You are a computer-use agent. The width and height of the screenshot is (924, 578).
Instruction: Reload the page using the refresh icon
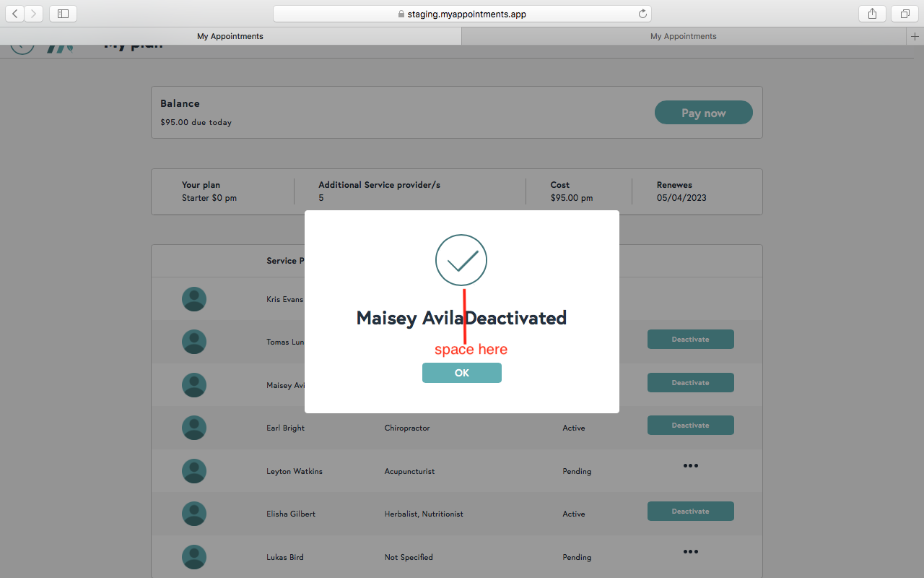pyautogui.click(x=642, y=14)
